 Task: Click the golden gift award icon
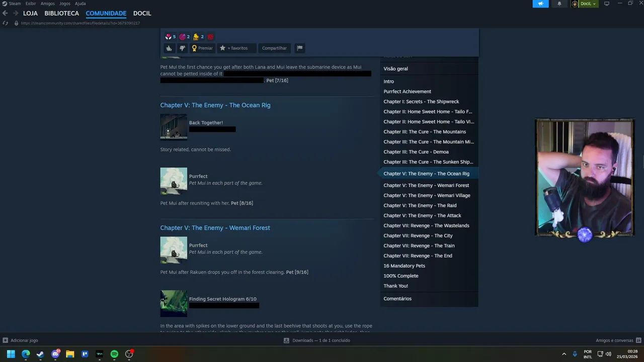pos(196,37)
